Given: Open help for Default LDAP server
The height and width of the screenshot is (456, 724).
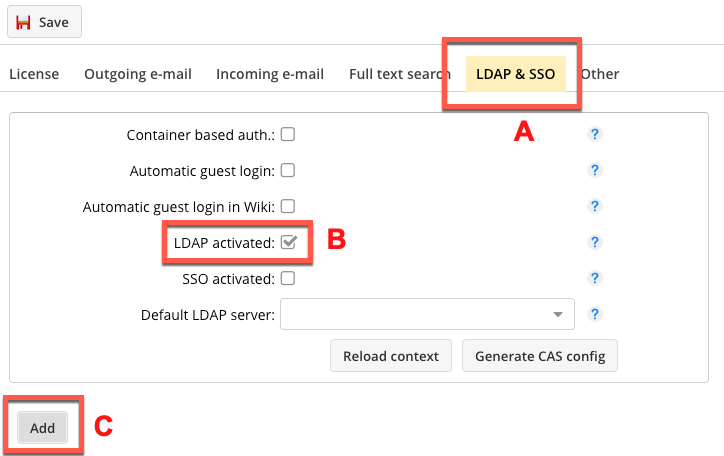Looking at the screenshot, I should [x=594, y=314].
